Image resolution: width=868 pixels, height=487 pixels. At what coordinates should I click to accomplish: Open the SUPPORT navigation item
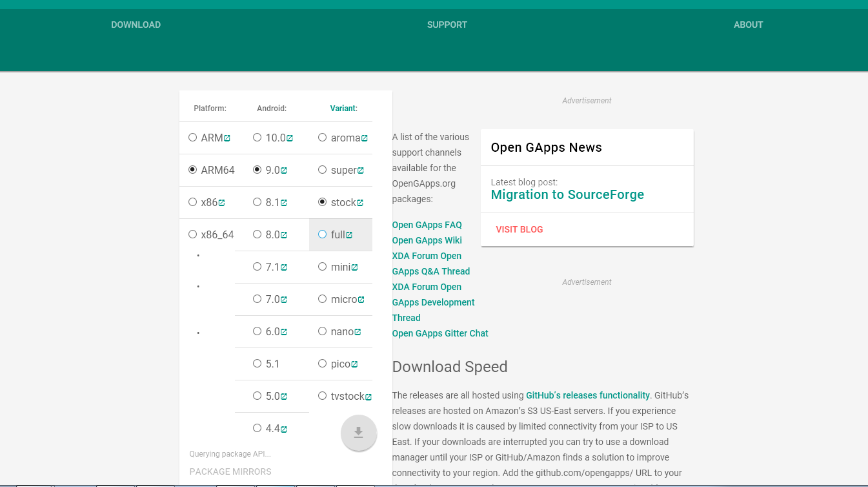coord(447,25)
